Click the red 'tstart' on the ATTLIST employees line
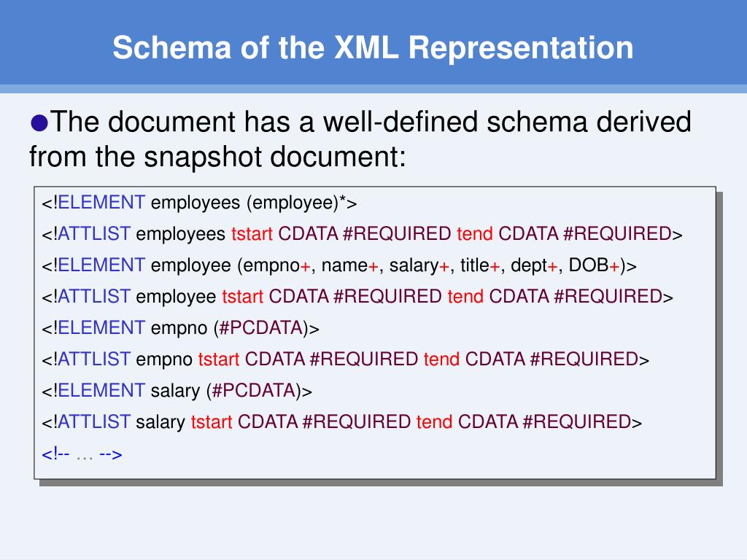The image size is (747, 560). (x=252, y=234)
